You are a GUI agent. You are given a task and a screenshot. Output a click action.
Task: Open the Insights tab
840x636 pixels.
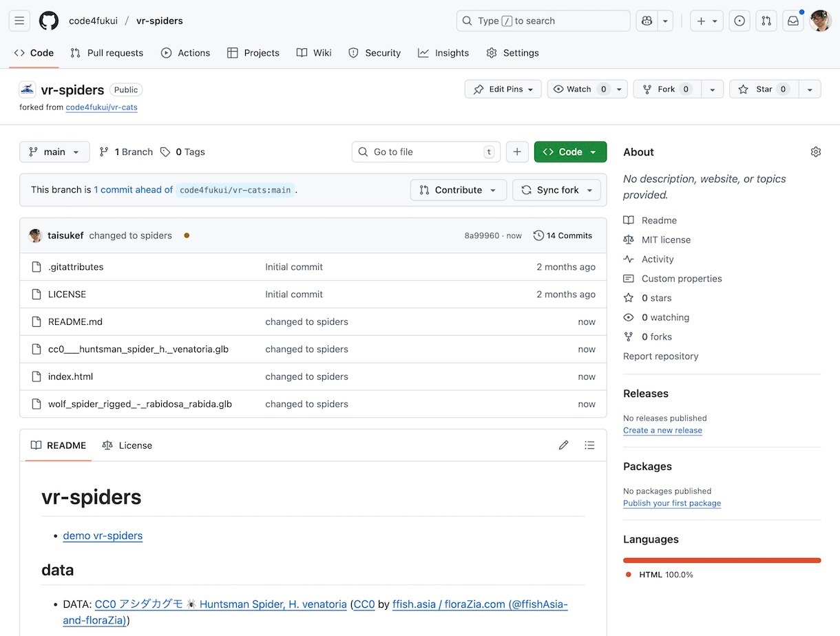point(443,53)
